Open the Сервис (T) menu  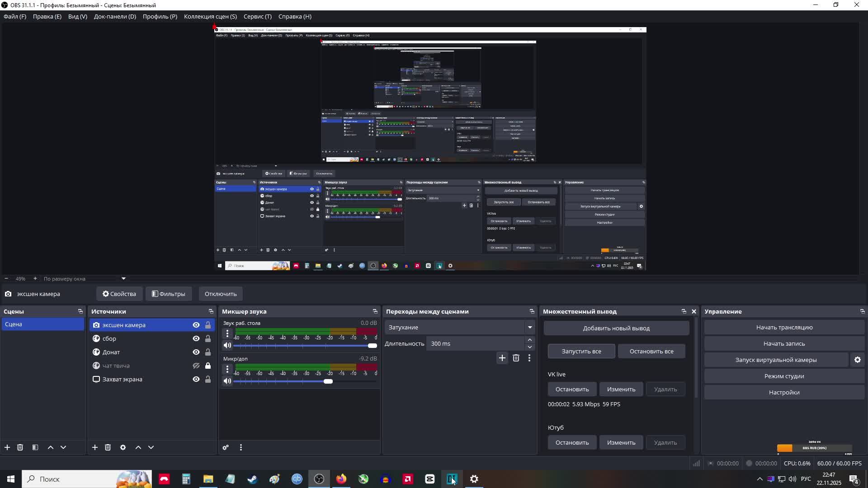click(x=257, y=16)
